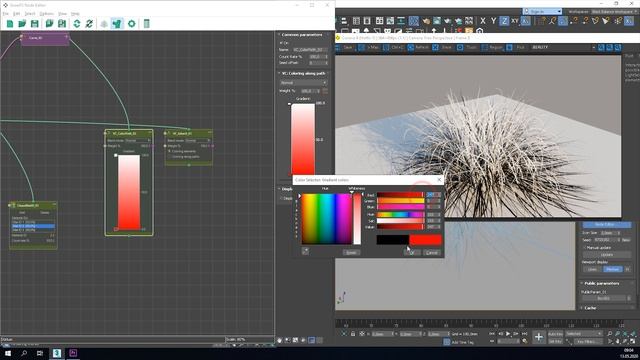This screenshot has height=360, width=640.
Task: Open Help menu in Node Editor
Action: 76,14
